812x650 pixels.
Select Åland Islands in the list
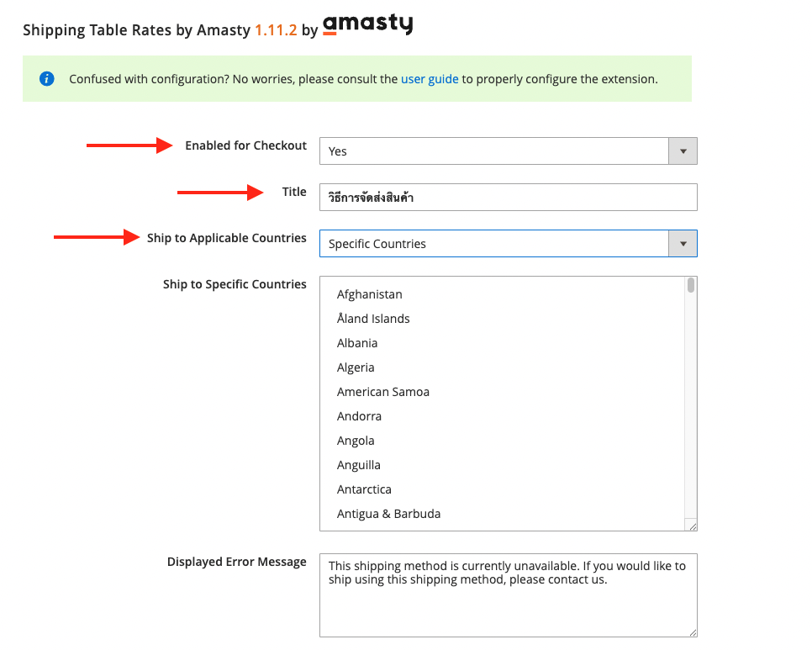coord(373,319)
